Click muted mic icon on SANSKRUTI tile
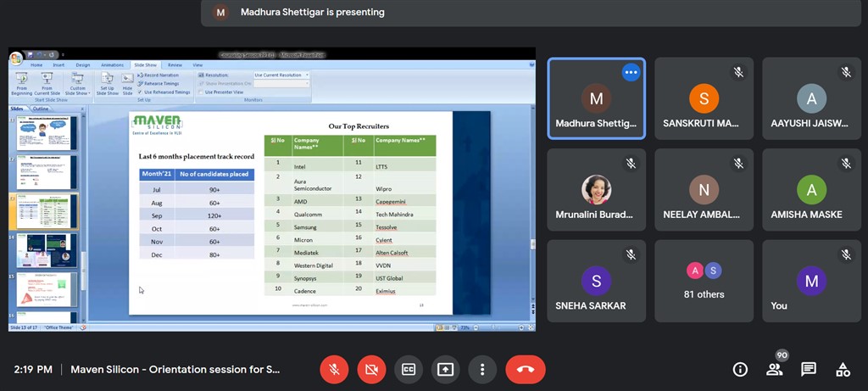868x391 pixels. (738, 72)
